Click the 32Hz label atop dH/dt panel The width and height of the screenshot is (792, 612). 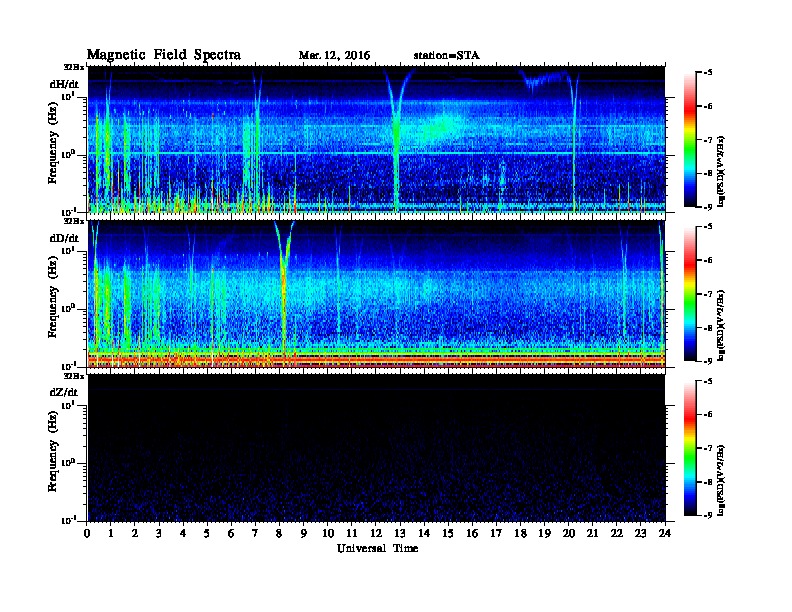[x=74, y=67]
